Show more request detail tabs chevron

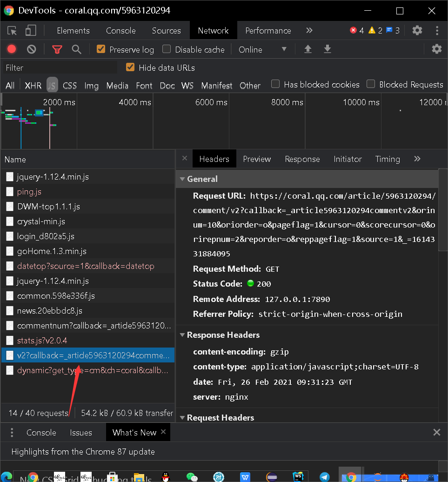point(417,159)
